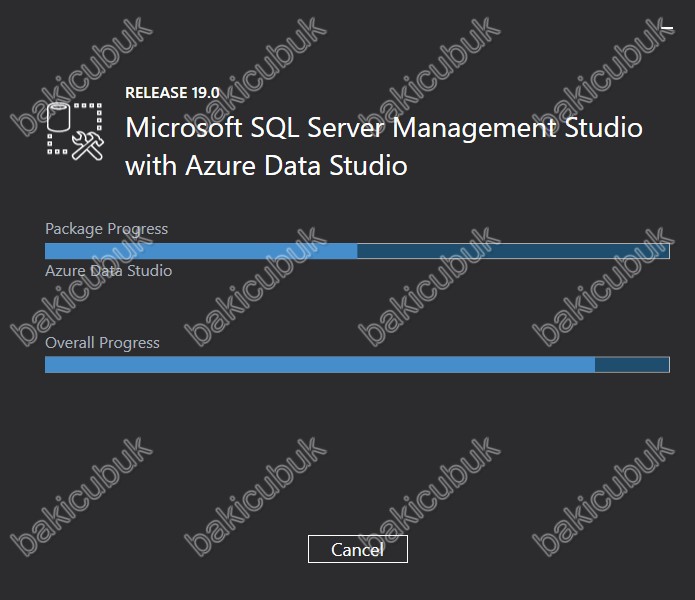Viewport: 695px width, 600px height.
Task: Click the word "Management" in the heading
Action: pyautogui.click(x=474, y=129)
